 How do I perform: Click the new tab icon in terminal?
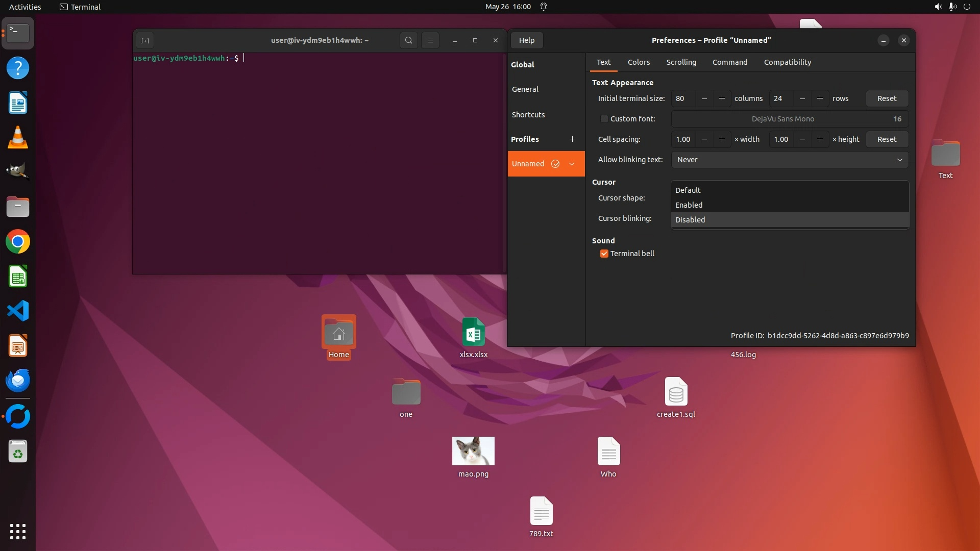[145, 40]
